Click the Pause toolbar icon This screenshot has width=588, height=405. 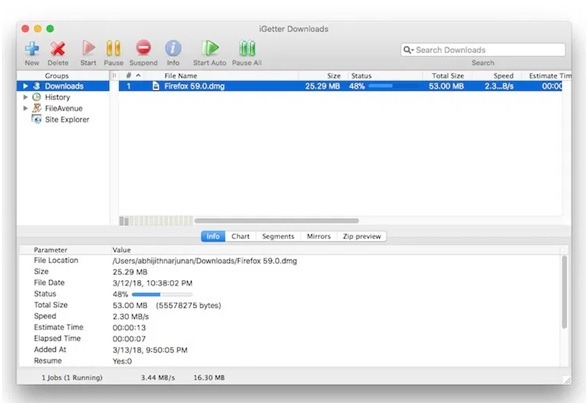coord(113,48)
